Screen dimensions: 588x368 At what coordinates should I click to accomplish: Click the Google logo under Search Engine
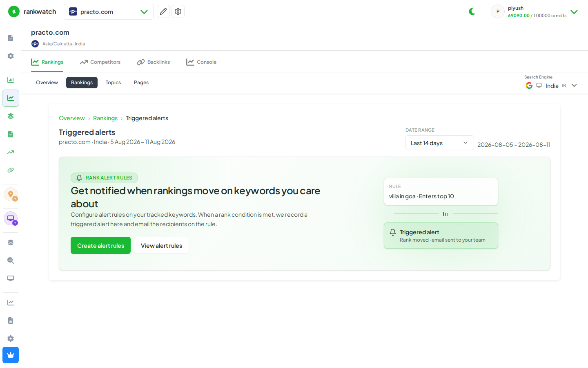tap(529, 85)
